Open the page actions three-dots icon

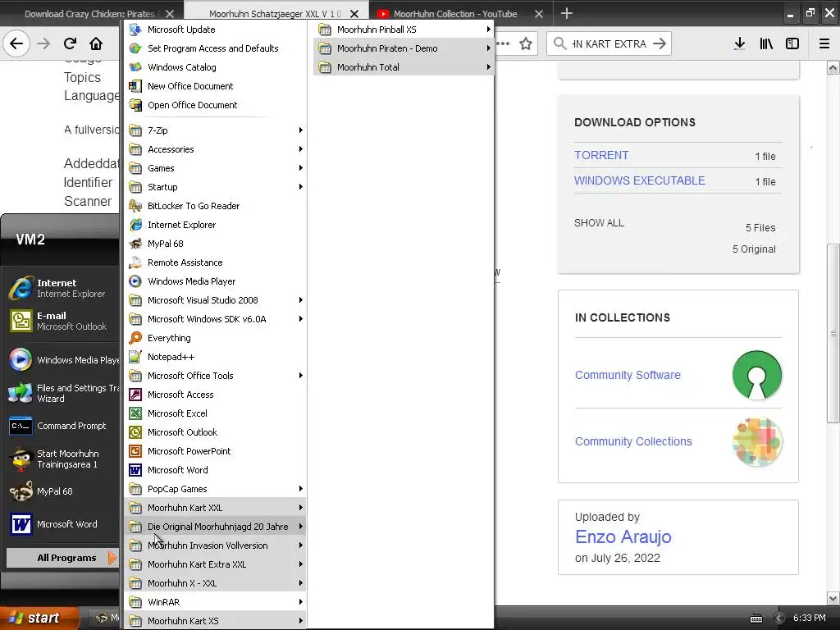[x=503, y=44]
